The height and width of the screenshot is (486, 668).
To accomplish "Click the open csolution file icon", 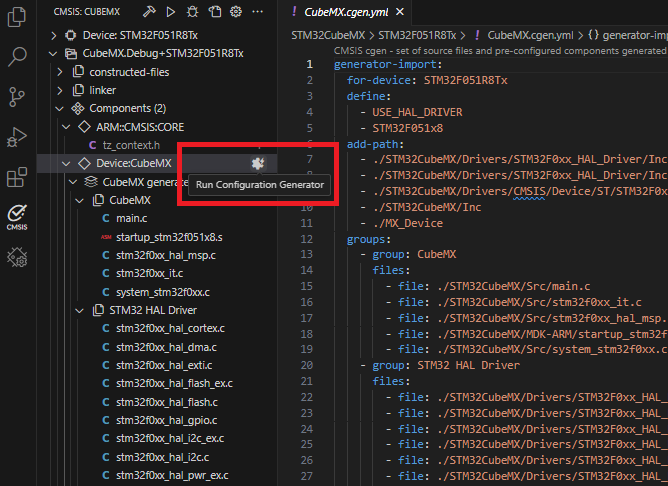I will tap(214, 12).
